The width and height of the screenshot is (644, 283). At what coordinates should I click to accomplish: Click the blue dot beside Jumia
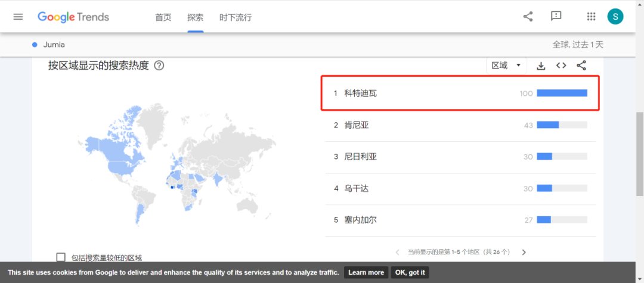[x=35, y=45]
